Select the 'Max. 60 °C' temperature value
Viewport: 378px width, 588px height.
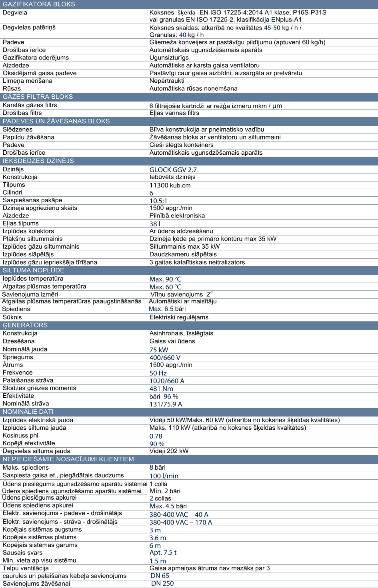click(x=165, y=287)
